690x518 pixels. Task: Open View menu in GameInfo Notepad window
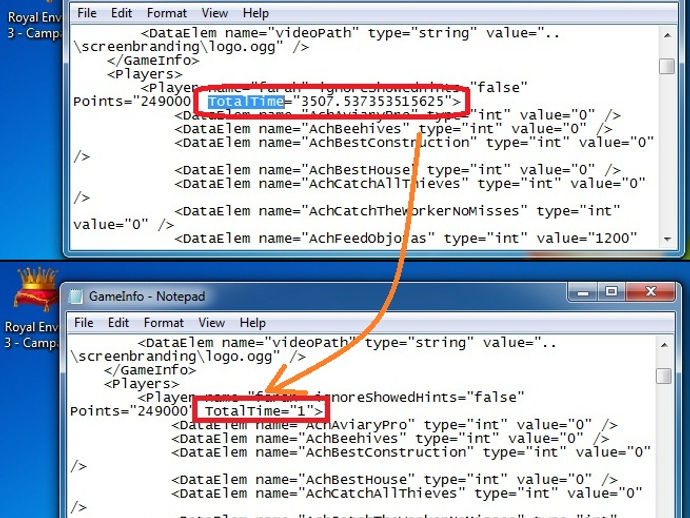(x=212, y=323)
